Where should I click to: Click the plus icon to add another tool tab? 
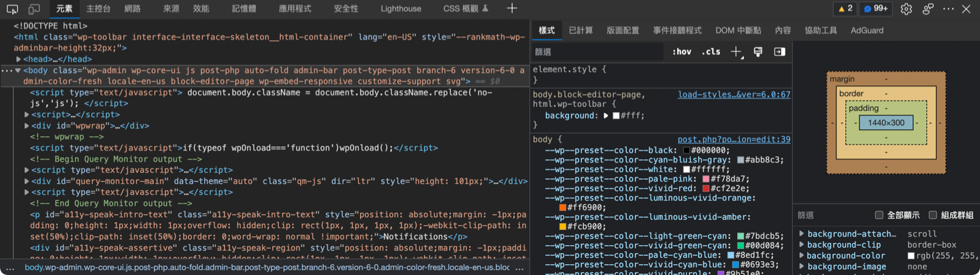click(512, 9)
